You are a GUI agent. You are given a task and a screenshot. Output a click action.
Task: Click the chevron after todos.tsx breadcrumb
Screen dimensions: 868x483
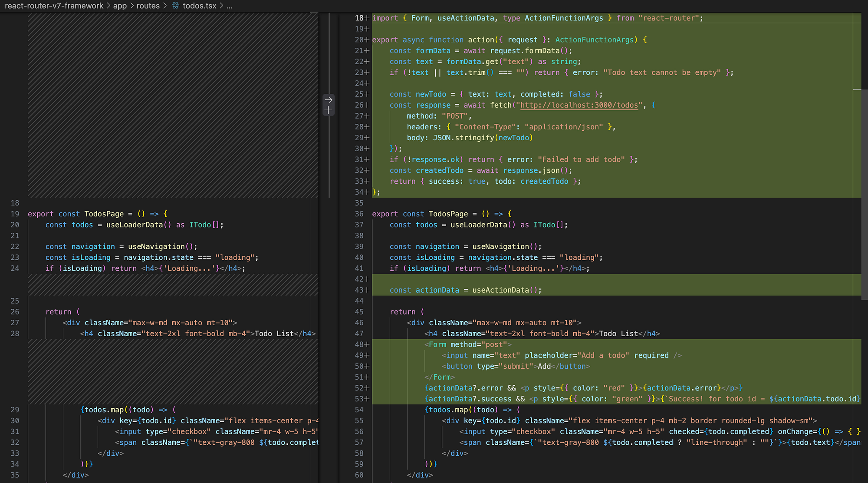click(x=221, y=6)
